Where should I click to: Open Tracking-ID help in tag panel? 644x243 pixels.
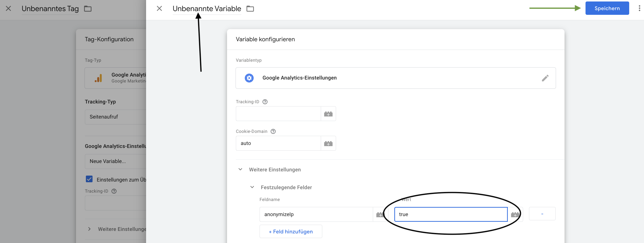[x=114, y=191]
